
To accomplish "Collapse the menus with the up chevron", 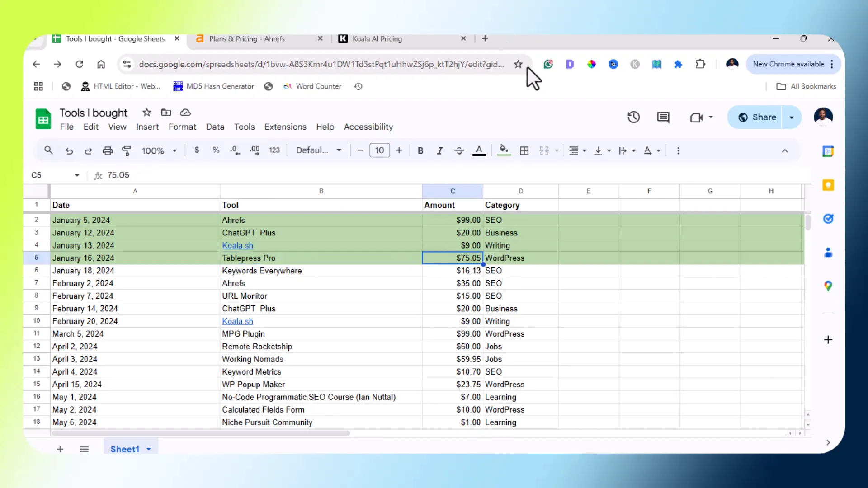I will click(785, 151).
